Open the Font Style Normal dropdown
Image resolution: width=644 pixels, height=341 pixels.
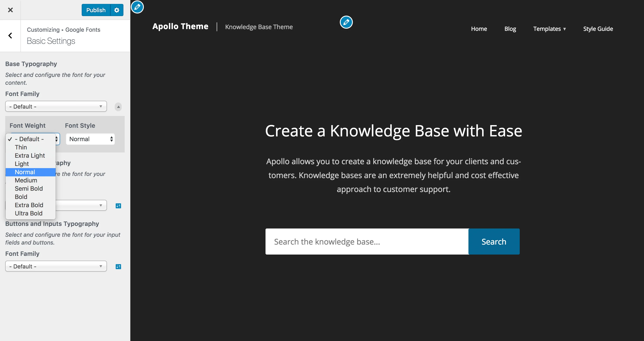(90, 139)
